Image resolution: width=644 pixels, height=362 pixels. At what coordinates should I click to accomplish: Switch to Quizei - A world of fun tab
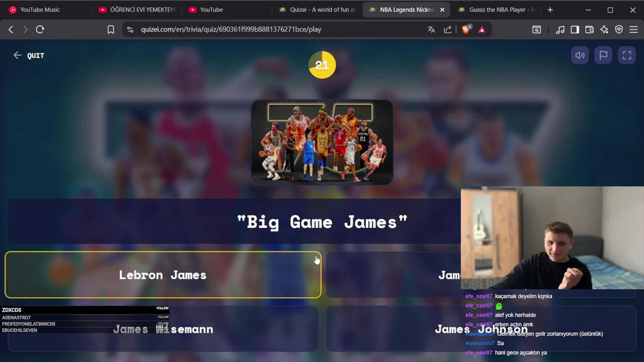pyautogui.click(x=317, y=10)
